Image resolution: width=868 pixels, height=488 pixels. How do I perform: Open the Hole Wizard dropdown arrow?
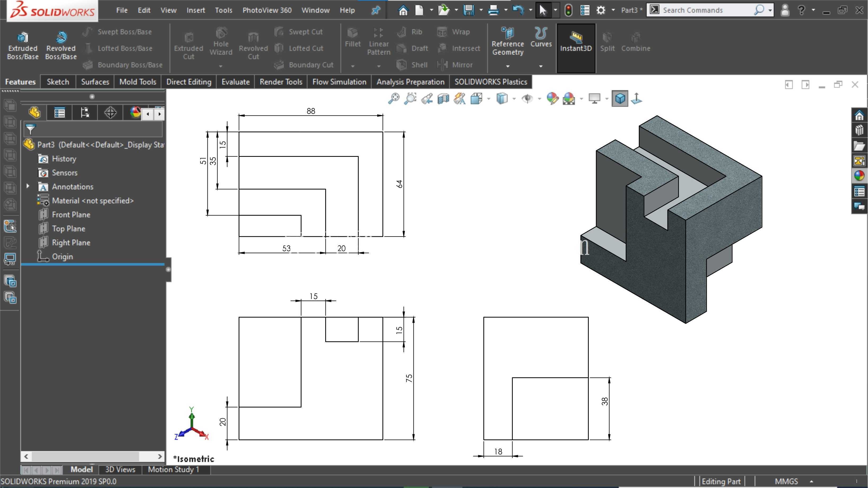pyautogui.click(x=221, y=66)
